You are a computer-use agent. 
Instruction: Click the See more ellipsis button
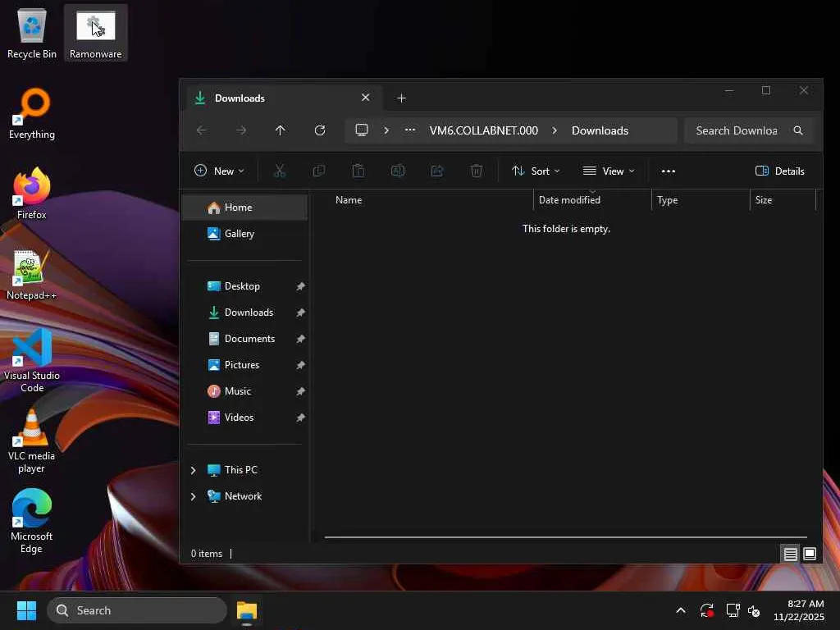pyautogui.click(x=668, y=171)
